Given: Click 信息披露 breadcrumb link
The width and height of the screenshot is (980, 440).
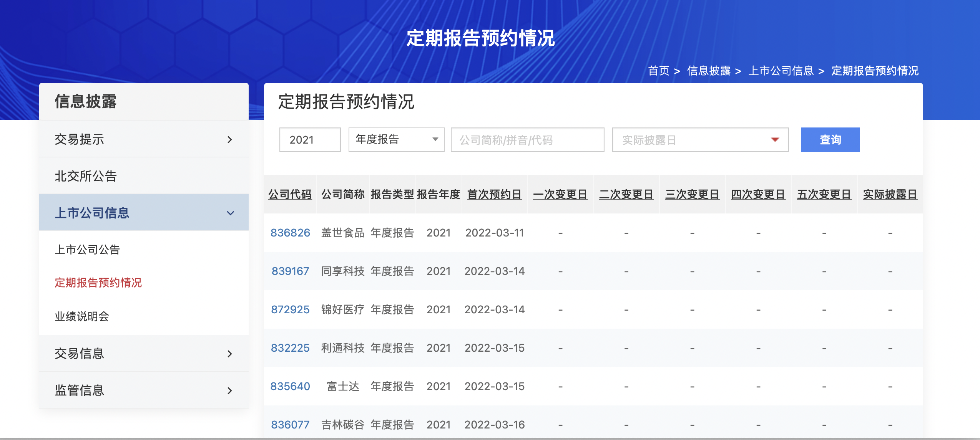Looking at the screenshot, I should pos(708,71).
